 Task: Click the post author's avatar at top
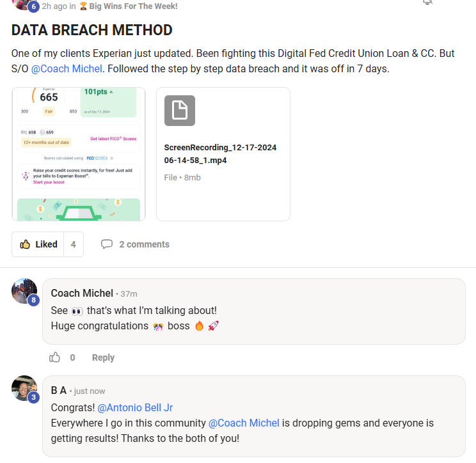[x=24, y=4]
